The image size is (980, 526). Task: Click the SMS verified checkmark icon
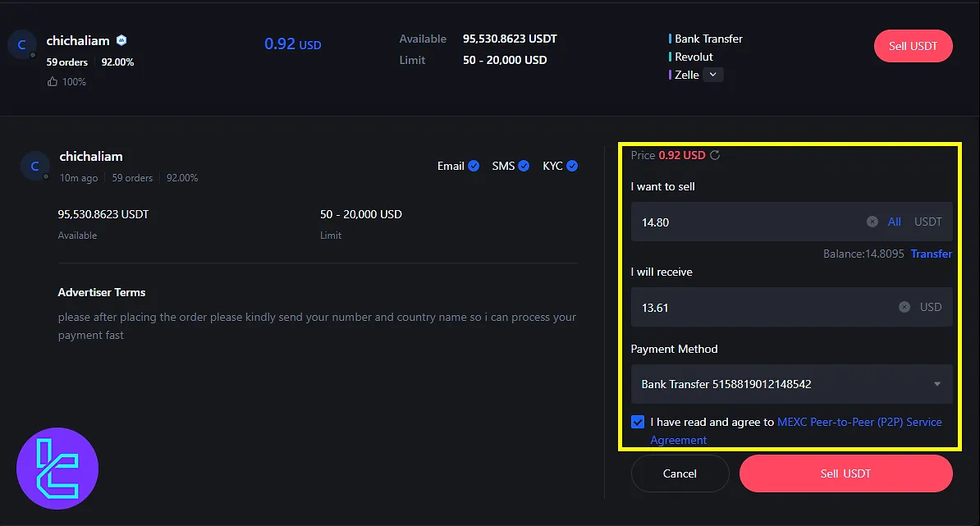[524, 166]
